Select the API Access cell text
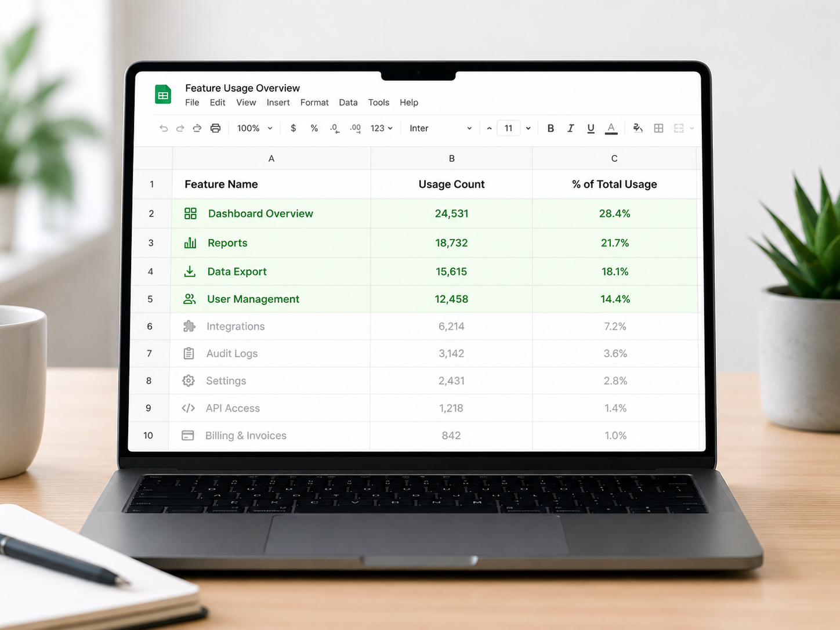The image size is (840, 630). click(233, 408)
